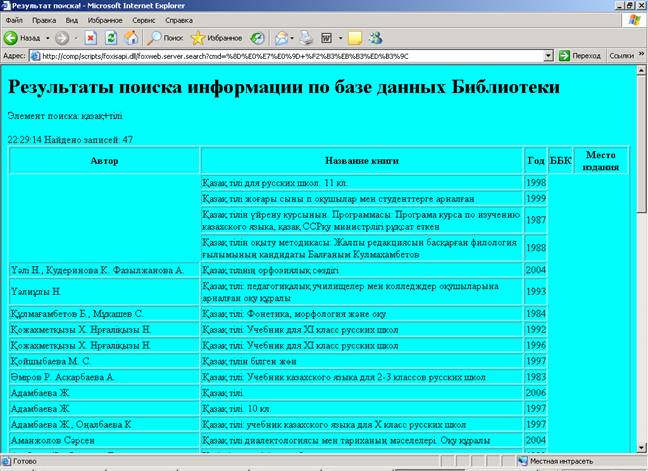Go back with the Назад arrow button

[21, 38]
